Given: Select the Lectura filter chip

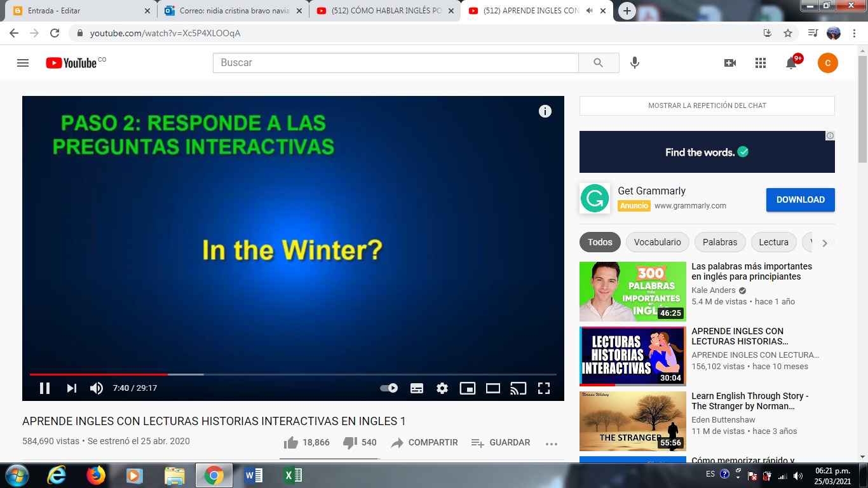Looking at the screenshot, I should pos(773,242).
